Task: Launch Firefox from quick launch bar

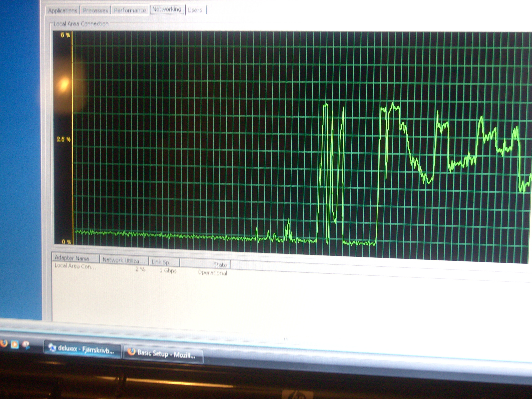Action: 4,343
